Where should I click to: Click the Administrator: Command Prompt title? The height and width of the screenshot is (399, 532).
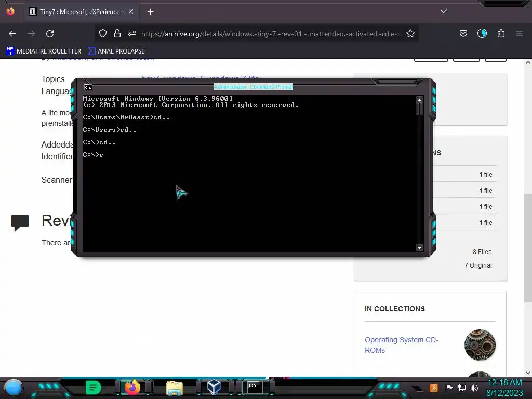click(x=253, y=87)
